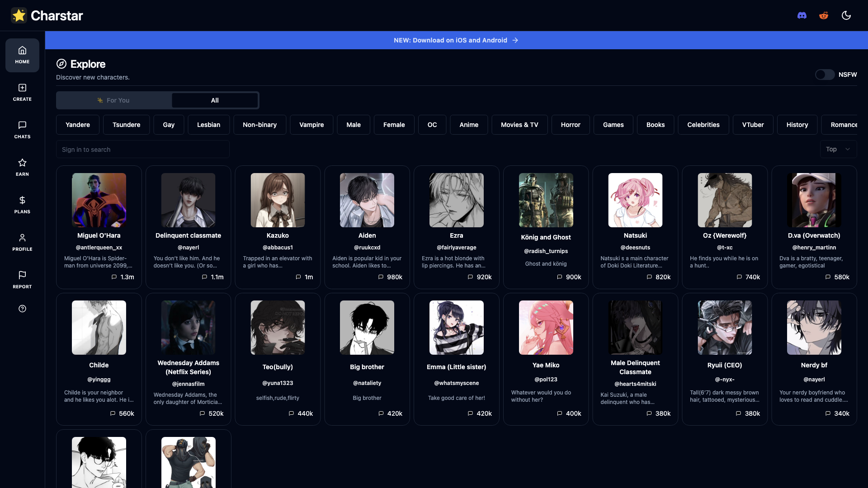Switch to For You tab

point(113,100)
